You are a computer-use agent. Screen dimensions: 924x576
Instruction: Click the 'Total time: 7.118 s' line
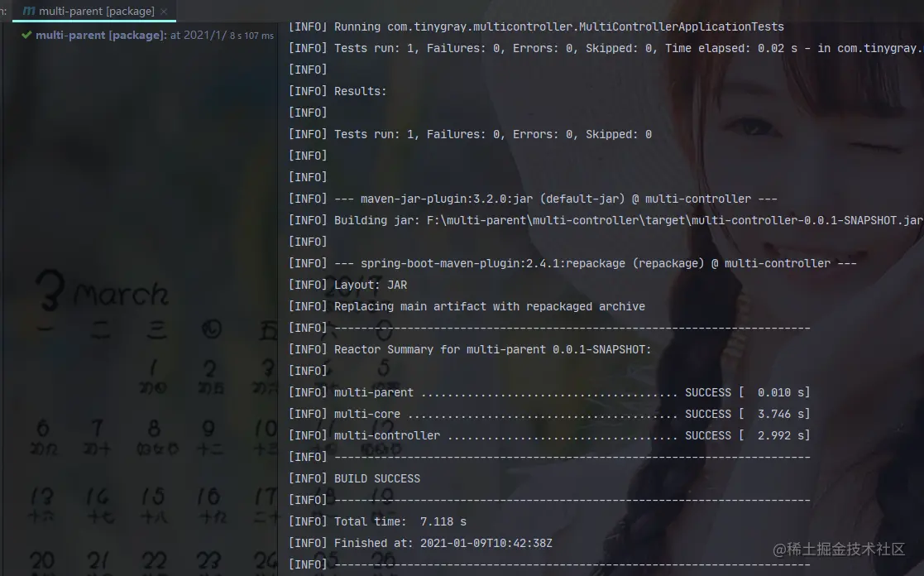[377, 521]
